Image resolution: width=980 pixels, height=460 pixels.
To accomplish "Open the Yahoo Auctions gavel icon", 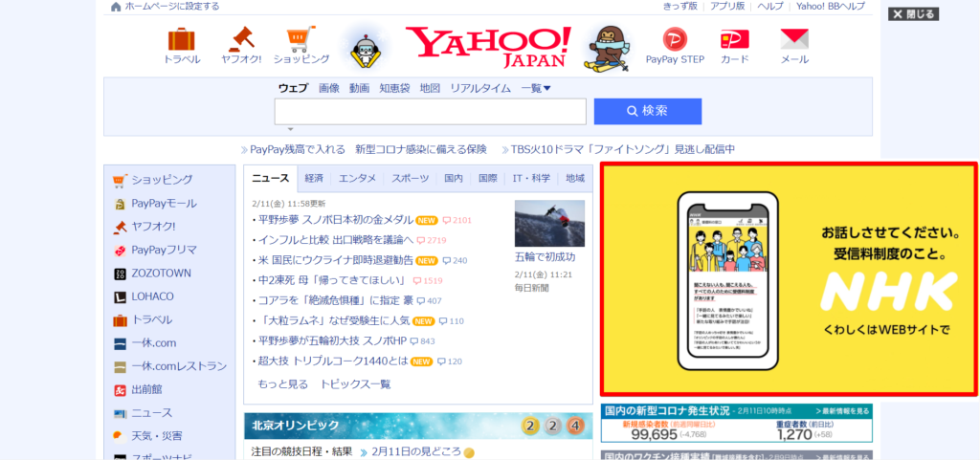I will tap(240, 40).
